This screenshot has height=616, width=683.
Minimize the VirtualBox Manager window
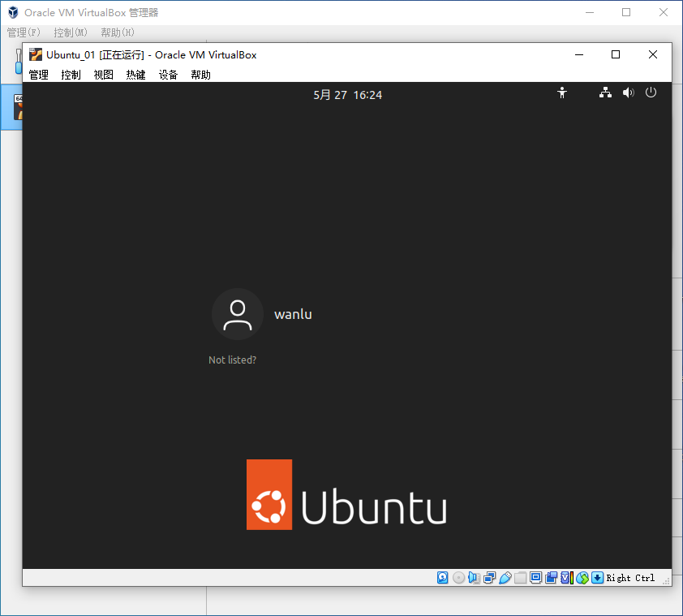pyautogui.click(x=590, y=13)
